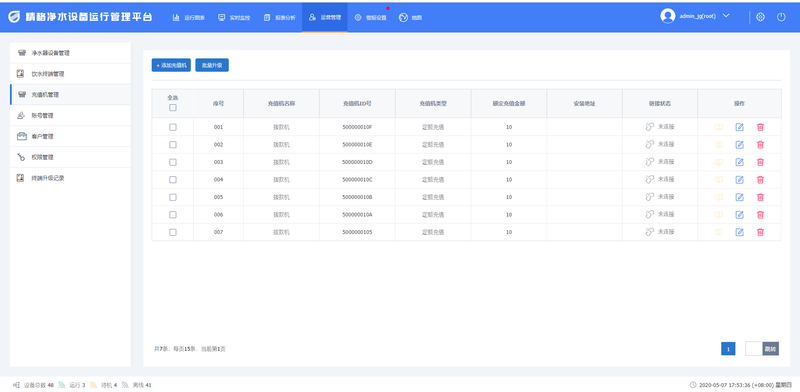Open 饮水终端管理 in sidebar
Screen dimensions: 800x392
click(x=70, y=74)
